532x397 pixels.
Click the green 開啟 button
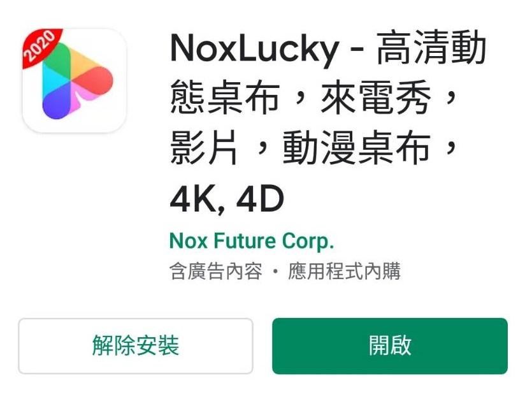[390, 346]
